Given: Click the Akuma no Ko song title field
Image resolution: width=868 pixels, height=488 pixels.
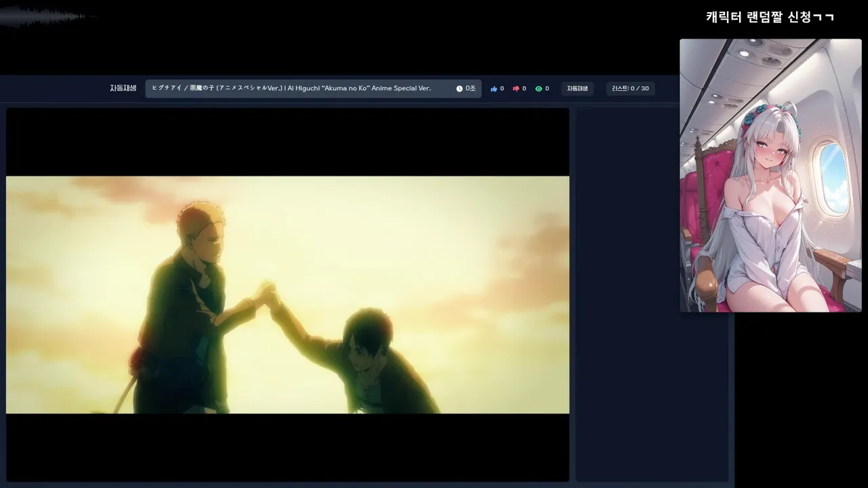Looking at the screenshot, I should click(313, 89).
